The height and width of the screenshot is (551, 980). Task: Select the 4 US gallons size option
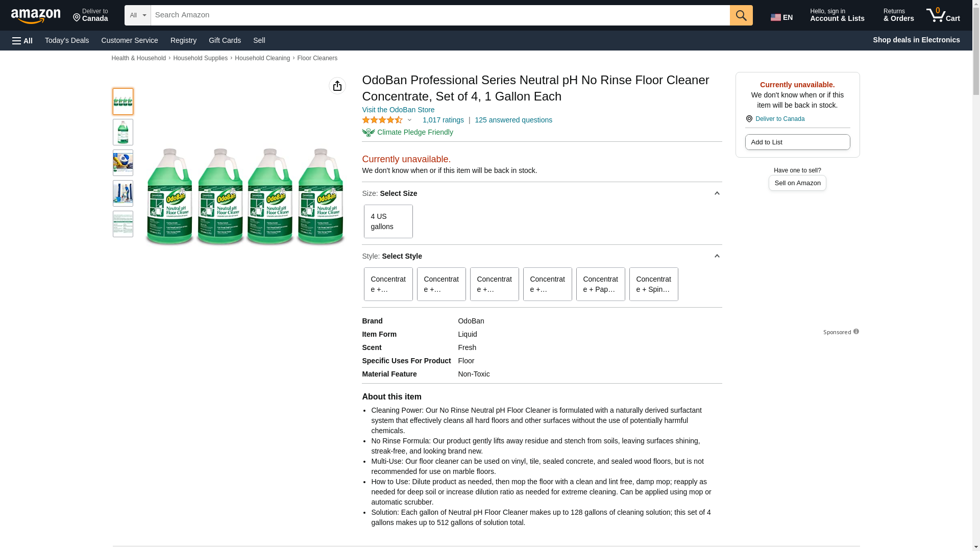(388, 221)
